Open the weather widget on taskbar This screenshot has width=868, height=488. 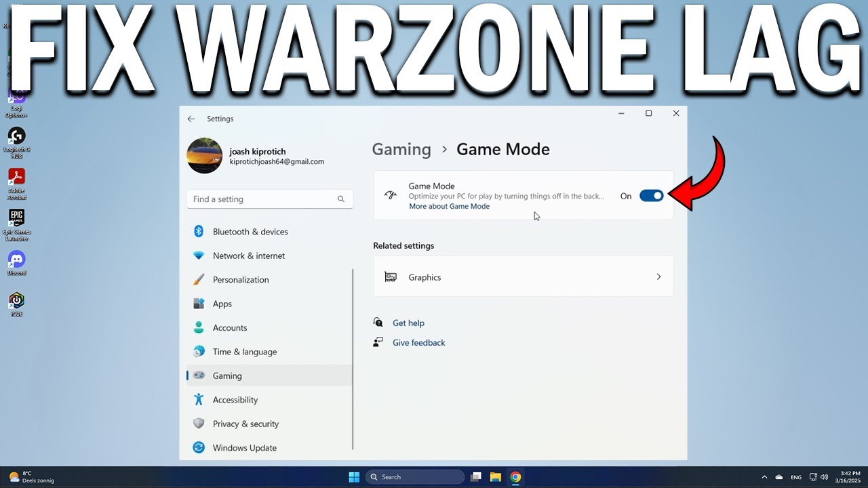31,477
